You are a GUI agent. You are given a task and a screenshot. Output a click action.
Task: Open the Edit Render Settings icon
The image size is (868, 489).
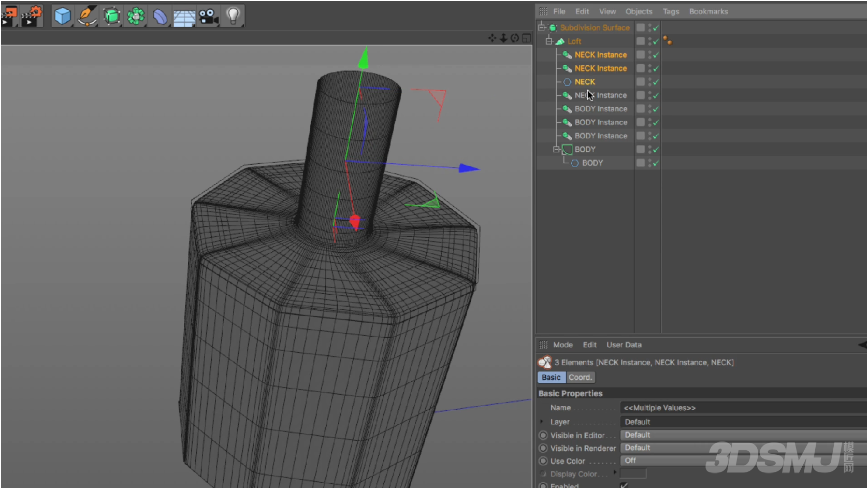[x=32, y=16]
